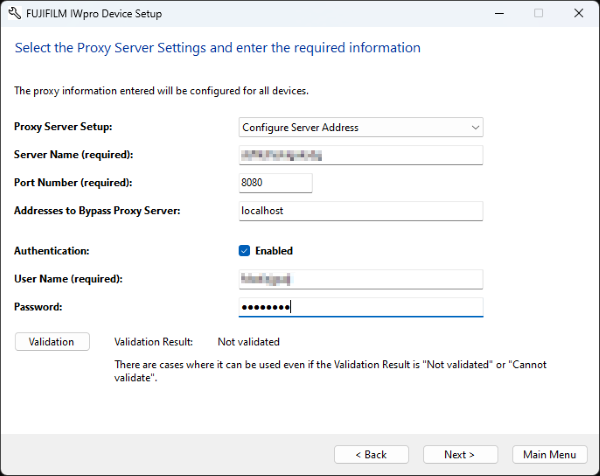Click the maximize button in the title bar
Screen dimensions: 600x476
[x=538, y=13]
